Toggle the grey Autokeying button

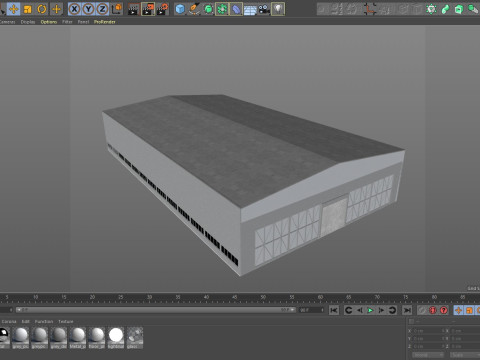422,310
